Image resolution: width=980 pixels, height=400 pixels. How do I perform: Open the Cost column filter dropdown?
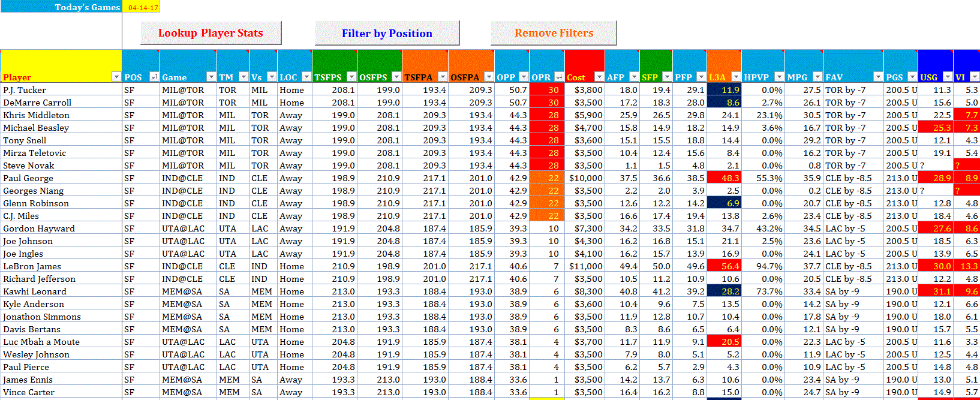coord(599,77)
